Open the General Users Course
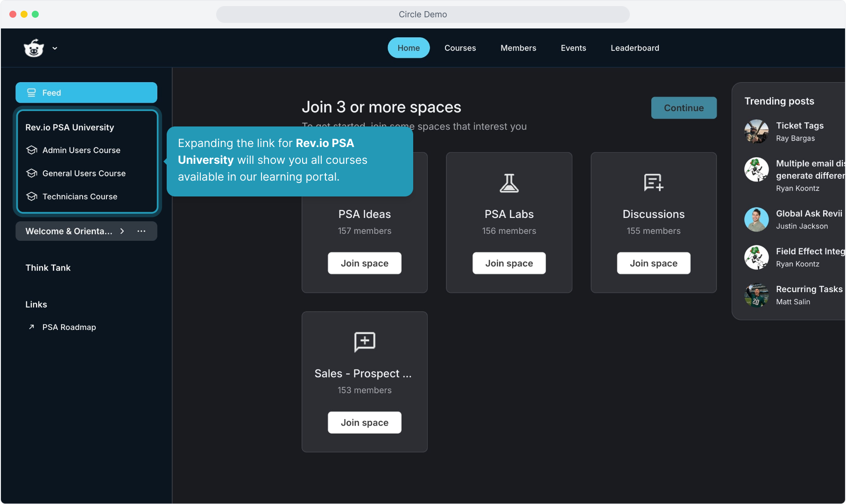This screenshot has width=846, height=504. [84, 173]
